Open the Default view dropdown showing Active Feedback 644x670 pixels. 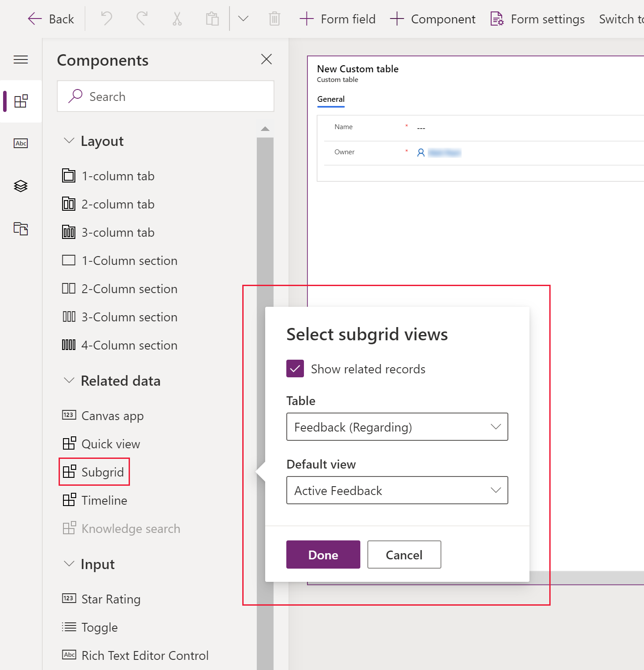click(x=396, y=490)
